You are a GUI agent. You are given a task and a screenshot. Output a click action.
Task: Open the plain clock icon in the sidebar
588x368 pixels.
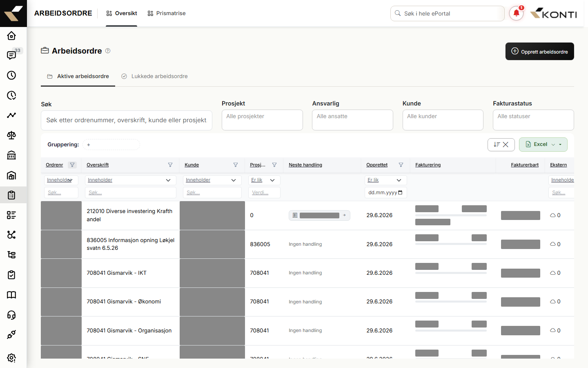pyautogui.click(x=11, y=75)
